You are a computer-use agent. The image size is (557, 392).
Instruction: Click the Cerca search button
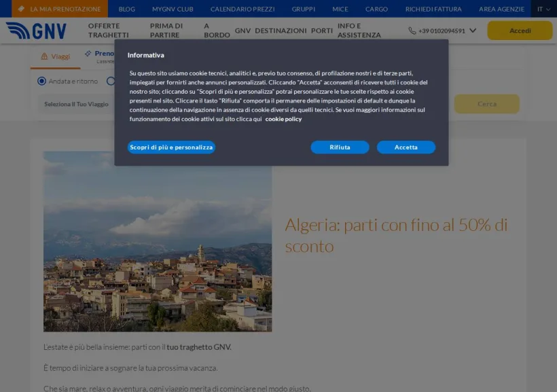point(486,104)
